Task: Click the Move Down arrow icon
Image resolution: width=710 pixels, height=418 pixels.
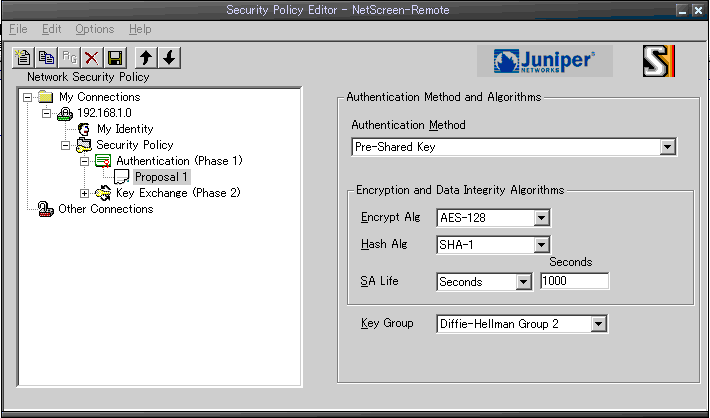Action: 169,58
